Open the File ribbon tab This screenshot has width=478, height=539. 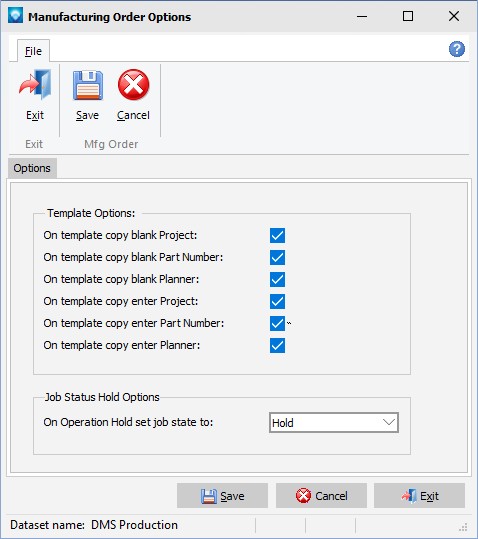[x=33, y=51]
